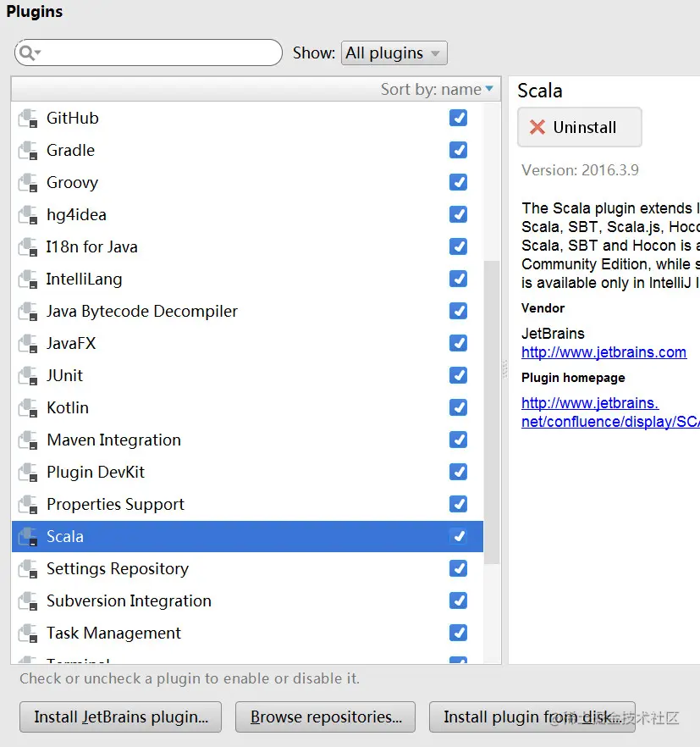Uncheck the Gradle plugin
The height and width of the screenshot is (747, 700).
(x=458, y=150)
